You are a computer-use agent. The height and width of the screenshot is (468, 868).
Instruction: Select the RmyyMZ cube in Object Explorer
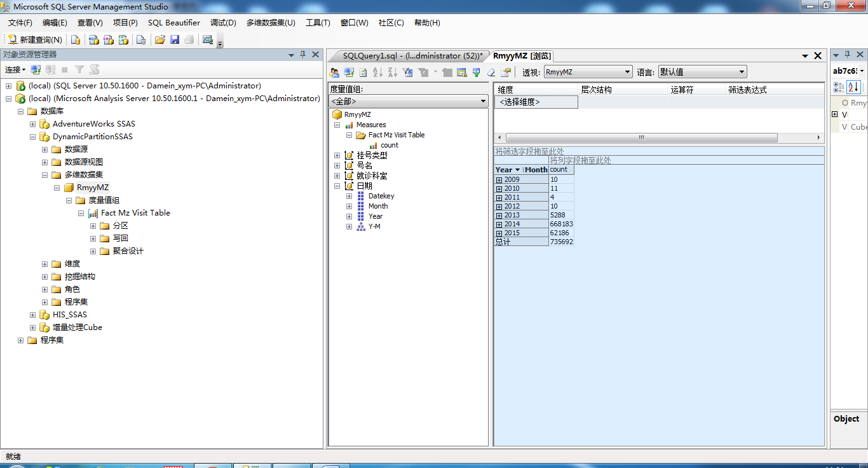click(93, 188)
